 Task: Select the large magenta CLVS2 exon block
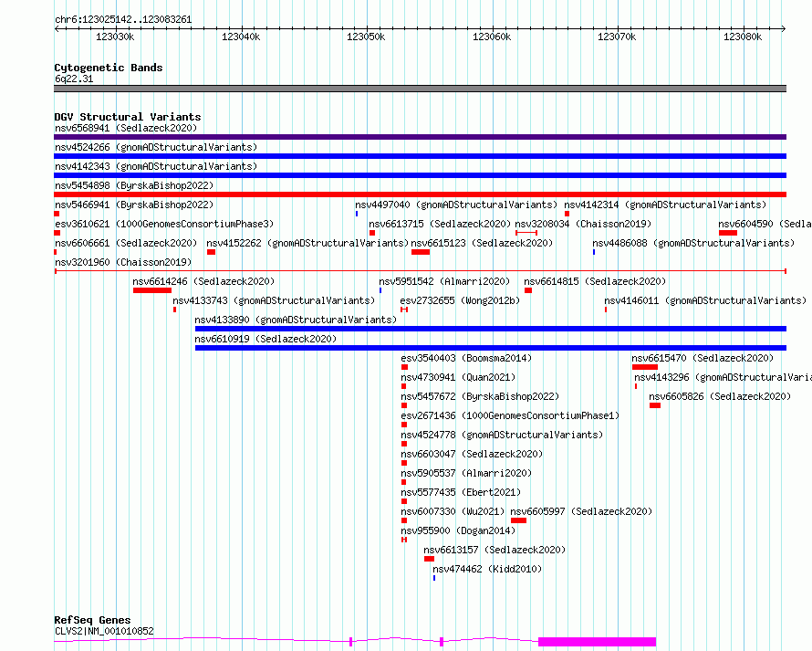point(597,642)
